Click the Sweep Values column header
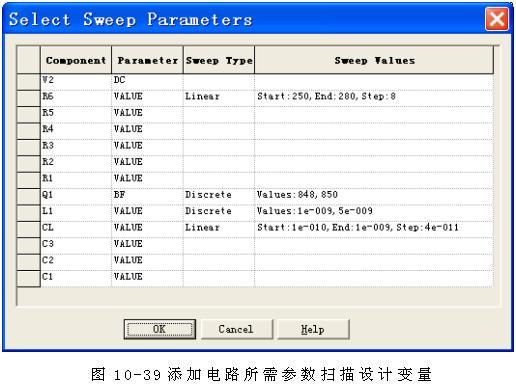This screenshot has height=384, width=516. coord(374,60)
